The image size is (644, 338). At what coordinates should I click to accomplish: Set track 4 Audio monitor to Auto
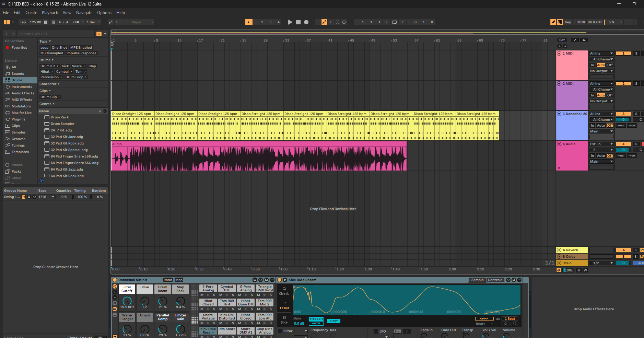[601, 156]
